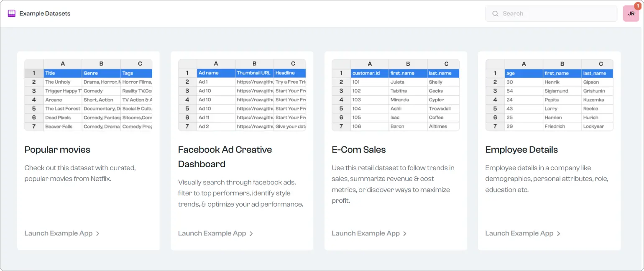This screenshot has height=271, width=644.
Task: Click the search input field
Action: [x=551, y=13]
